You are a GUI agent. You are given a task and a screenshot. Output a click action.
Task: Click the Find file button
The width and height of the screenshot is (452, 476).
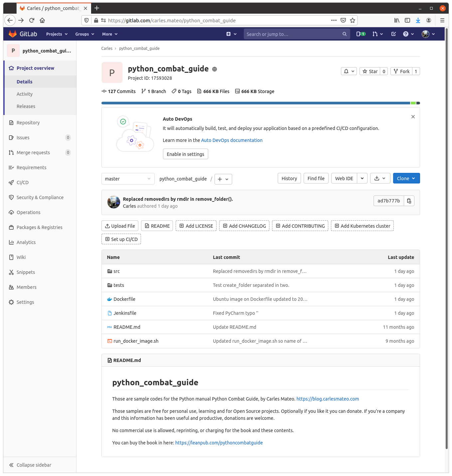click(x=316, y=178)
